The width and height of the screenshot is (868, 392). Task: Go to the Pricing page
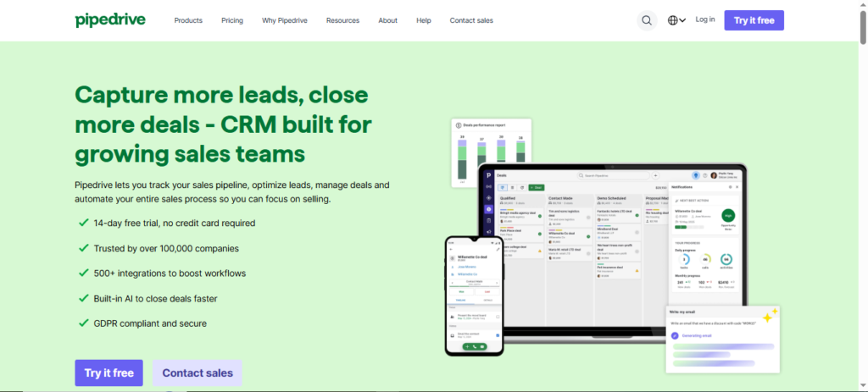(232, 20)
